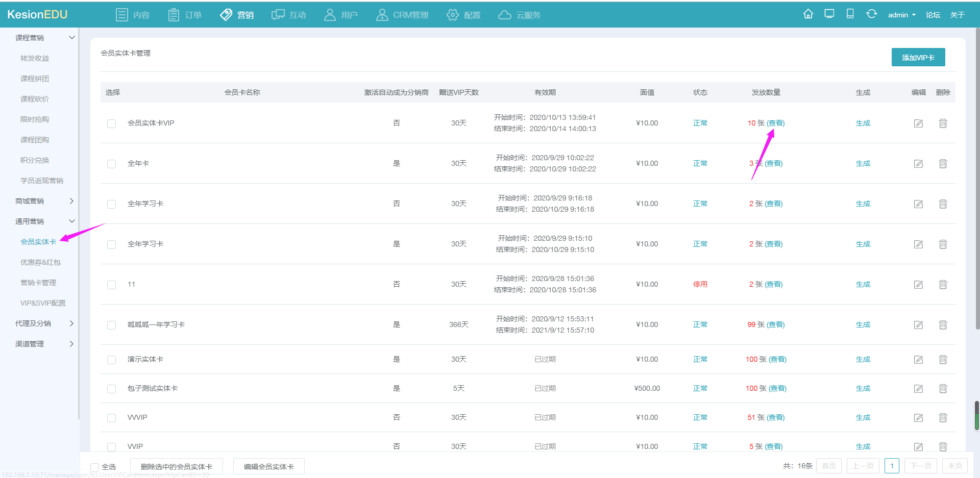Screen dimensions: 980x478
Task: Open 优惠券&红包 in the sidebar
Action: 40,262
